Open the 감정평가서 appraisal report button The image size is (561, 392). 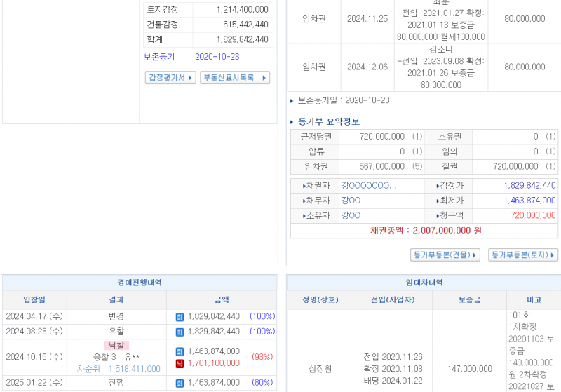170,78
